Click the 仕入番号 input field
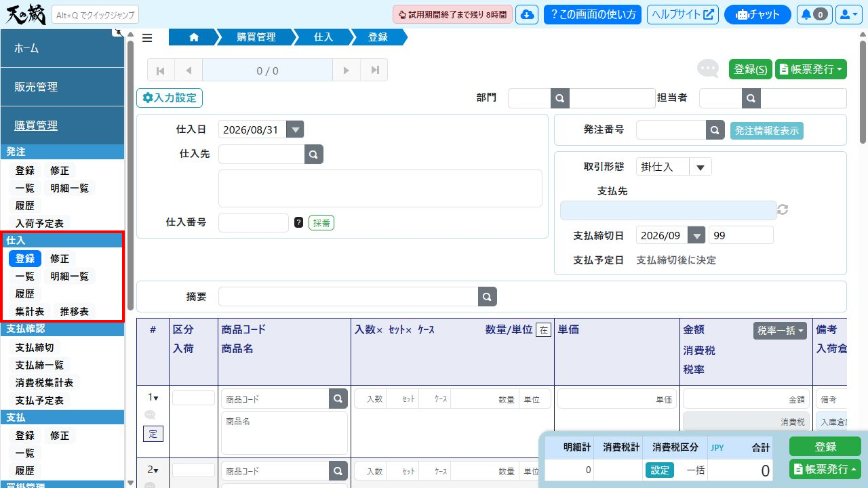 tap(254, 222)
